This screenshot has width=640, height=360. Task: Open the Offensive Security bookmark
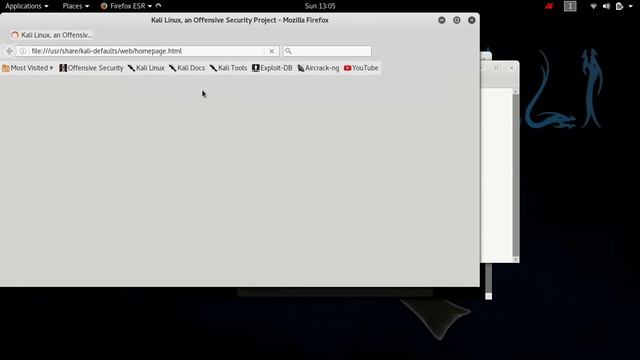tap(91, 68)
